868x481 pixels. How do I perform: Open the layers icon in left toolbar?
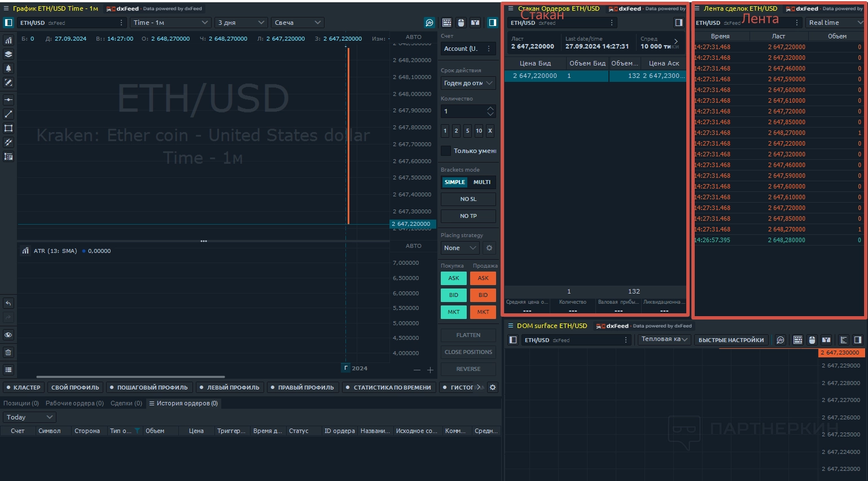pos(8,54)
